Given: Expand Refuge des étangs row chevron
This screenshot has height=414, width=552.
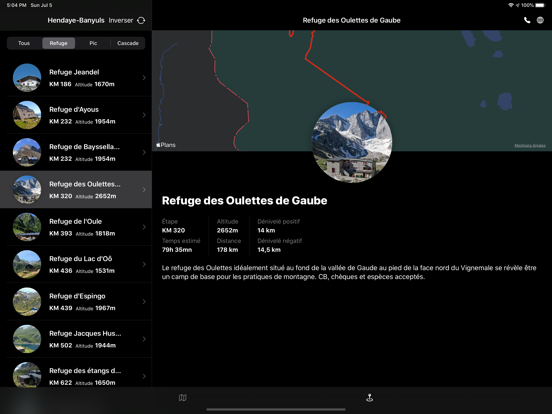Looking at the screenshot, I should click(x=144, y=376).
